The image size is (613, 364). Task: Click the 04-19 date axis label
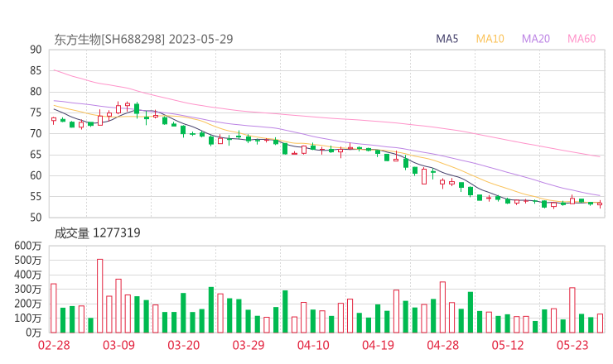(378, 345)
